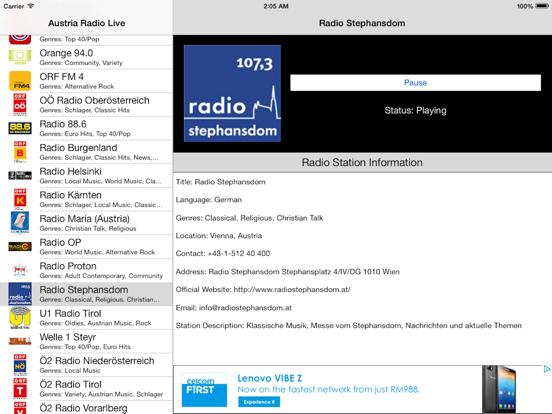Select the ORF FM 4 station name
Image resolution: width=552 pixels, height=414 pixels.
point(62,77)
